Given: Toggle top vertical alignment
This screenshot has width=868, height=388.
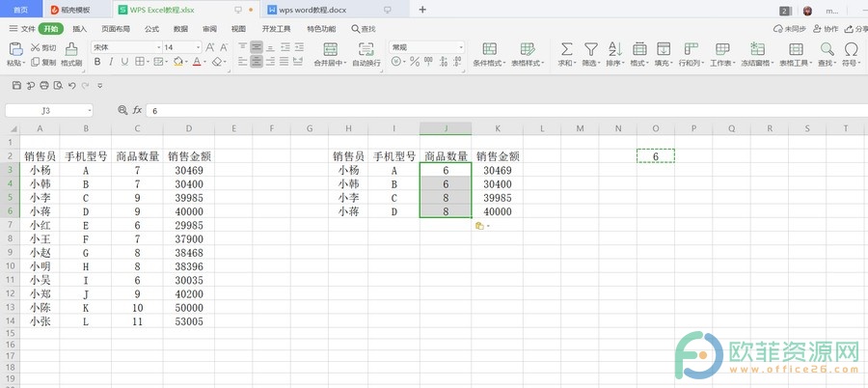Looking at the screenshot, I should [x=242, y=47].
